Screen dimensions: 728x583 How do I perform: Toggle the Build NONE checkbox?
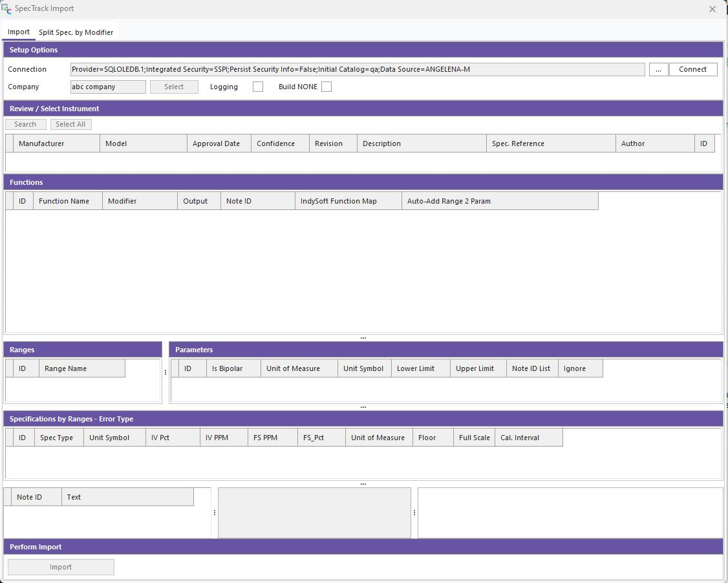point(327,87)
